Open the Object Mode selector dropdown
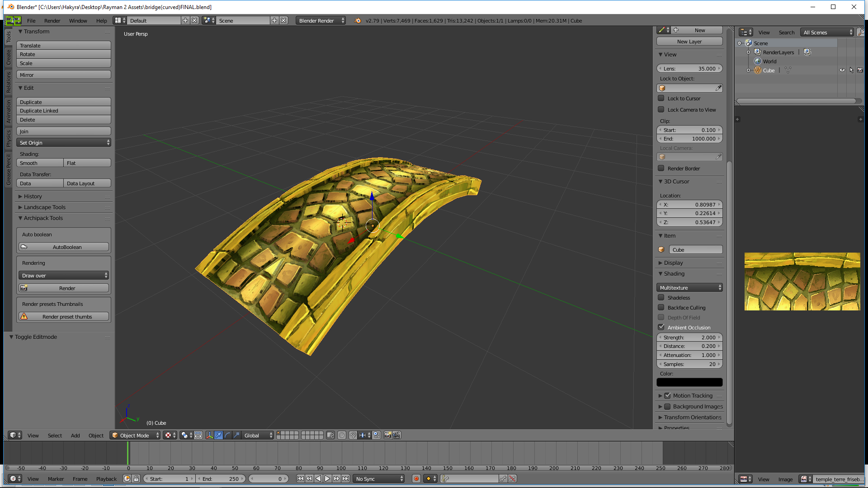This screenshot has height=488, width=868. click(135, 435)
